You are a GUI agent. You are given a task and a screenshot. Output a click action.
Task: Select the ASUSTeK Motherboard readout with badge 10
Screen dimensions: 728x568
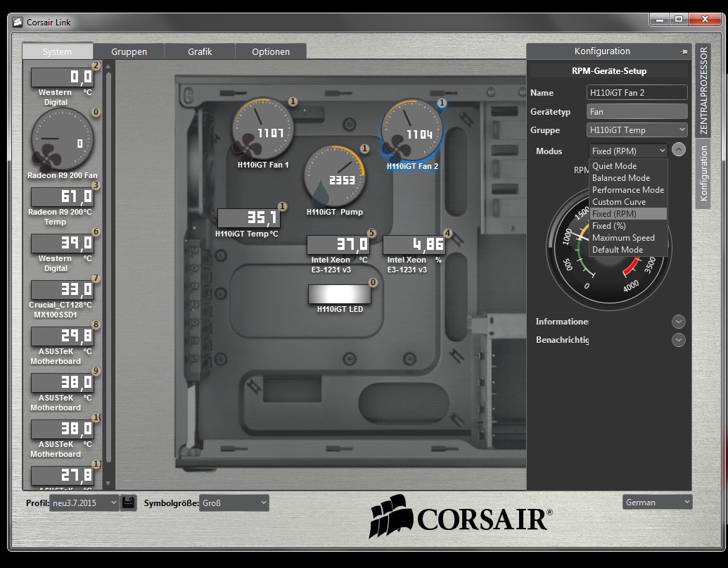click(63, 429)
